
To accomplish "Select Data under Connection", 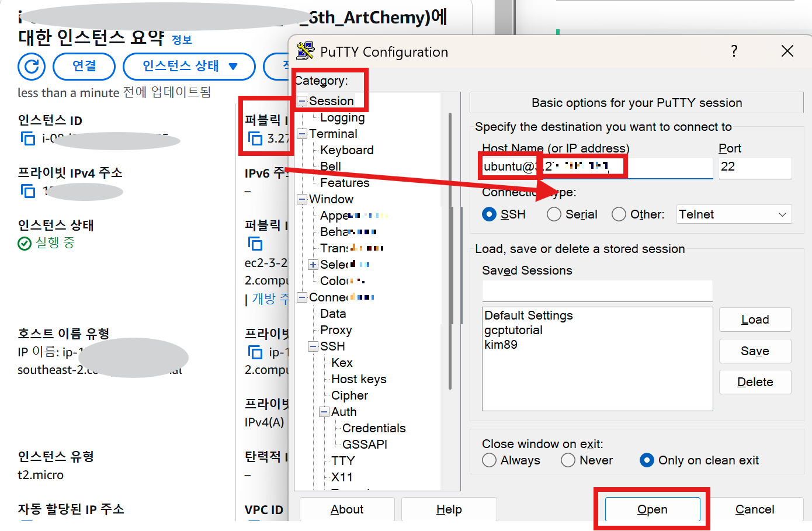I will click(x=333, y=314).
